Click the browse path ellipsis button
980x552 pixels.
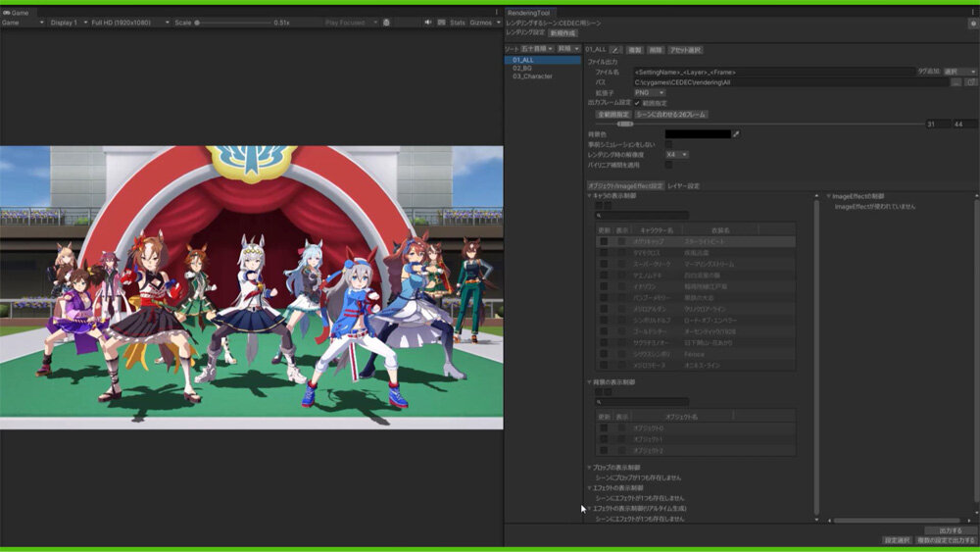[956, 82]
